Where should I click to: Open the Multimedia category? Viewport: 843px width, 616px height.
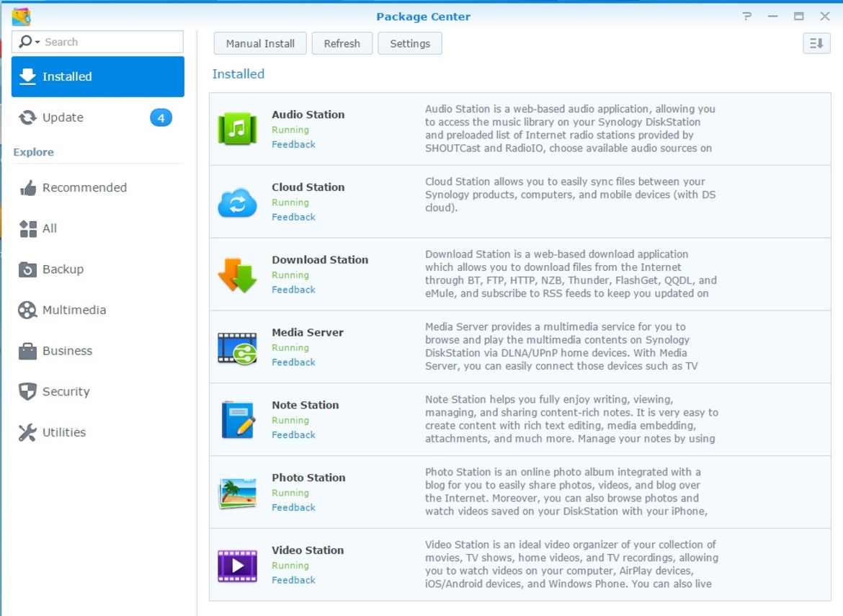[98, 310]
